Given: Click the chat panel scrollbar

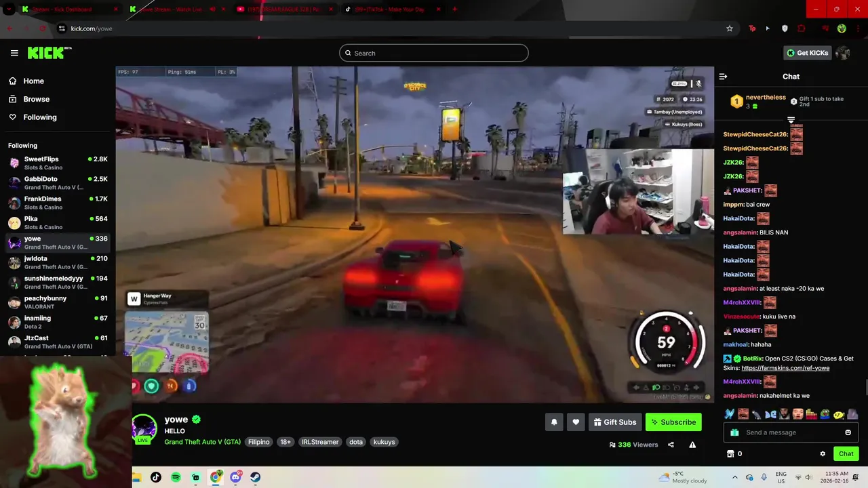Looking at the screenshot, I should 865,387.
